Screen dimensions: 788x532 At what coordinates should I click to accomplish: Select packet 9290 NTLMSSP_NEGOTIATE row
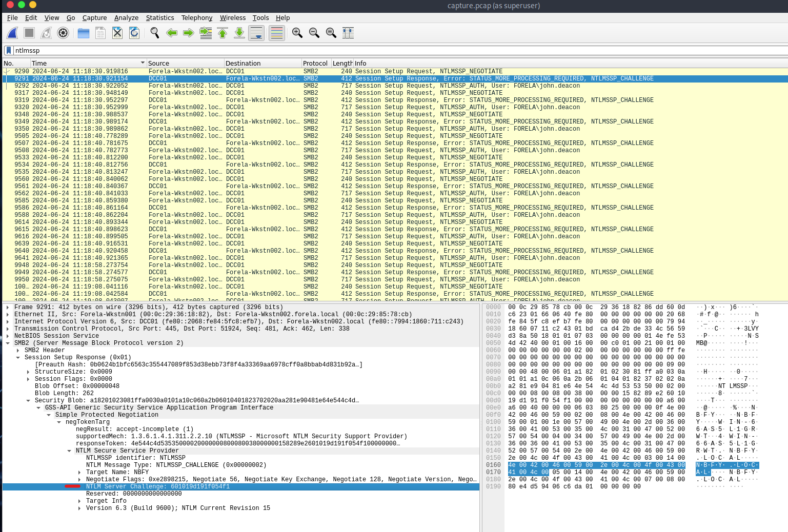(x=395, y=71)
